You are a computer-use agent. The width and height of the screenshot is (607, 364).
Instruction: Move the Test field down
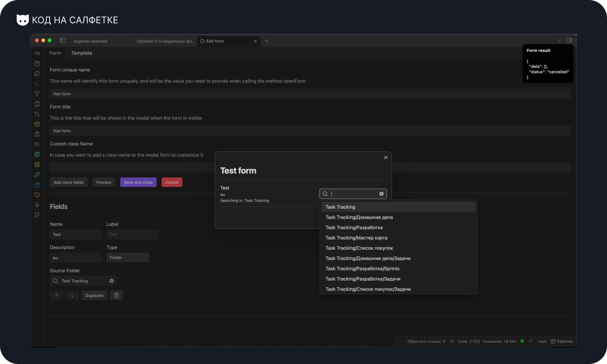click(x=72, y=295)
